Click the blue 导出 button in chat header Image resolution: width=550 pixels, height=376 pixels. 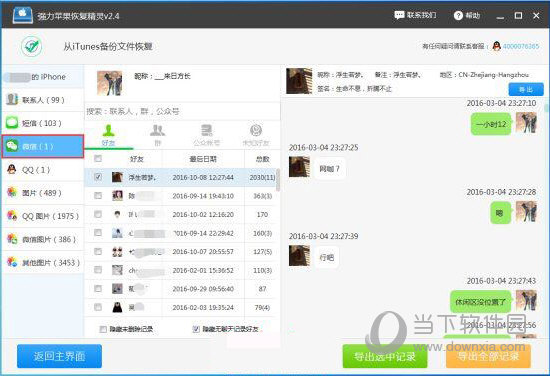526,89
